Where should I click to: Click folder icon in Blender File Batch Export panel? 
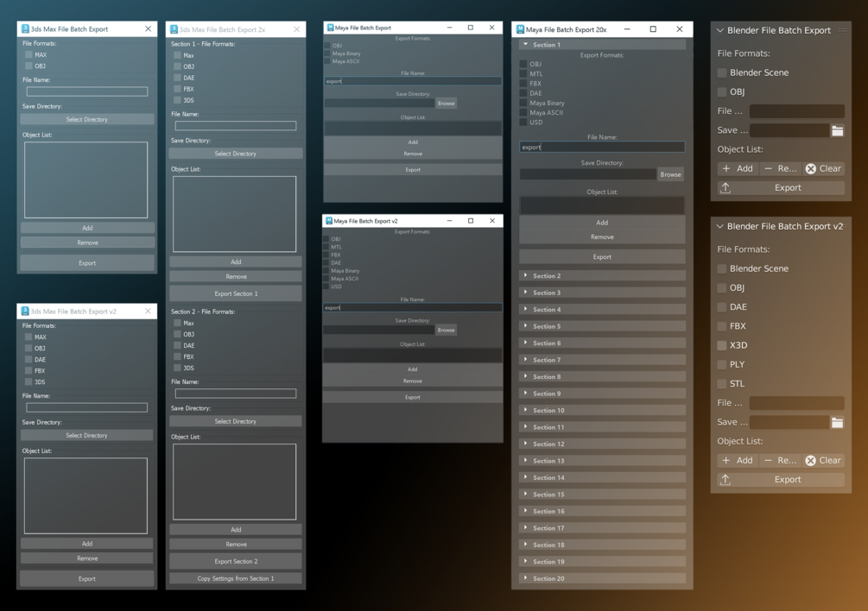(x=837, y=130)
